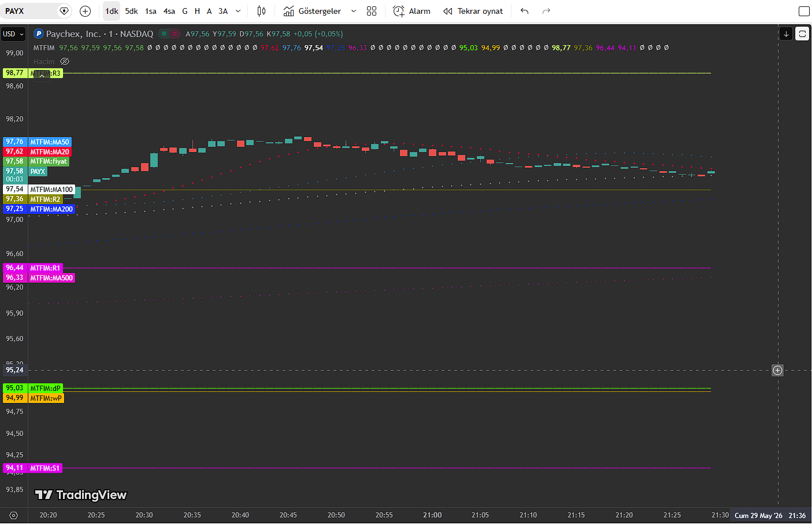Click the "+0,05 (+0,05%)" change value
The height and width of the screenshot is (525, 812).
318,34
